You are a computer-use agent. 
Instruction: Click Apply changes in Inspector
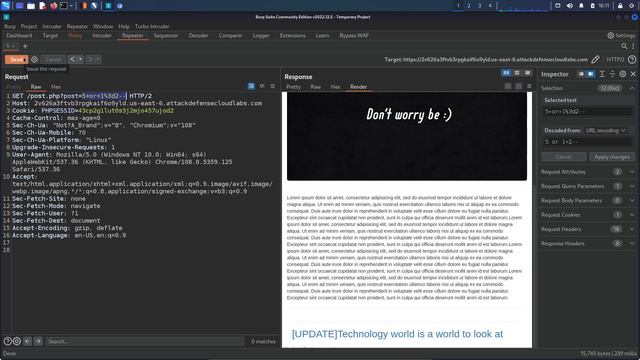(x=612, y=157)
